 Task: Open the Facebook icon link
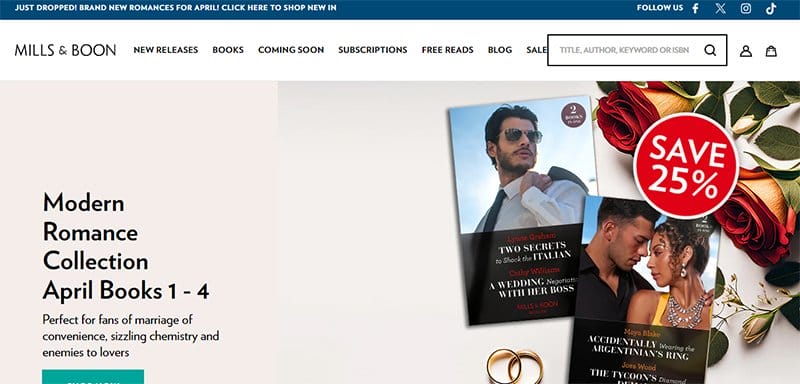click(695, 8)
